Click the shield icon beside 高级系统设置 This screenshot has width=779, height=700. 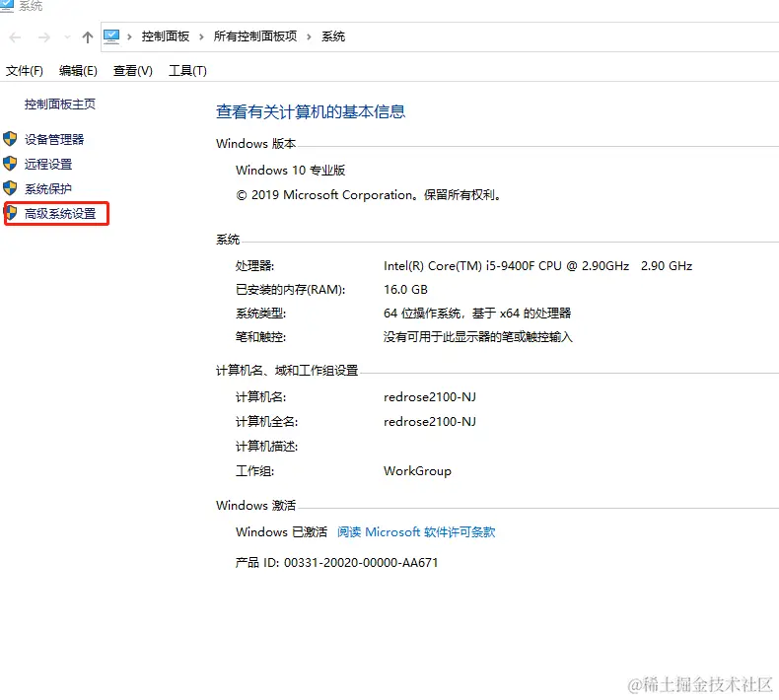11,213
